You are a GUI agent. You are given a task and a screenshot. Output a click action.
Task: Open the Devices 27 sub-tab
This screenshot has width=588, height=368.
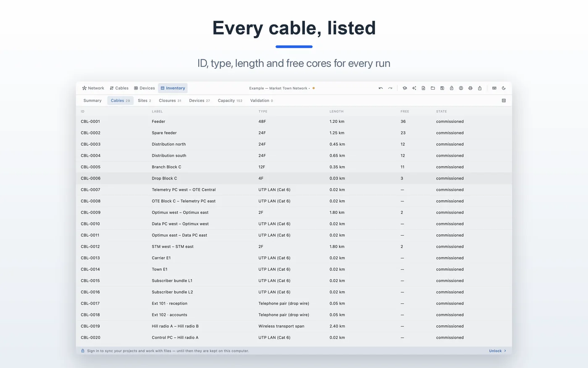click(199, 101)
